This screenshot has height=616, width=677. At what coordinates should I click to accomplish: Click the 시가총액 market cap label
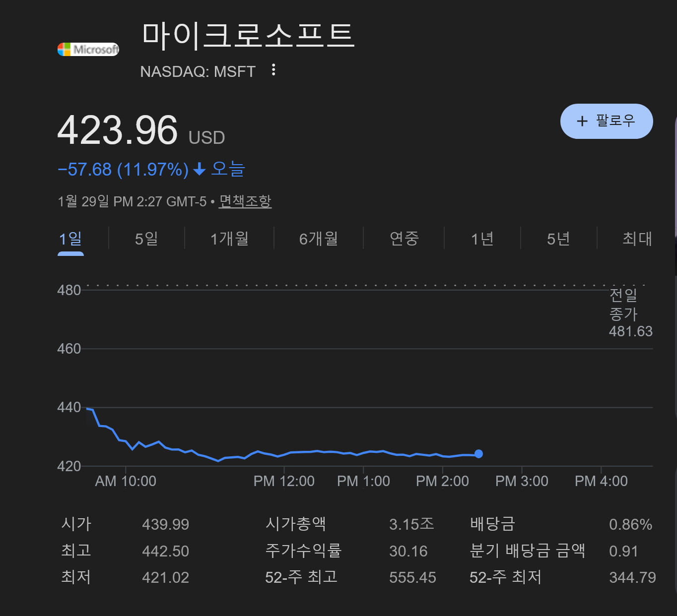[x=295, y=524]
